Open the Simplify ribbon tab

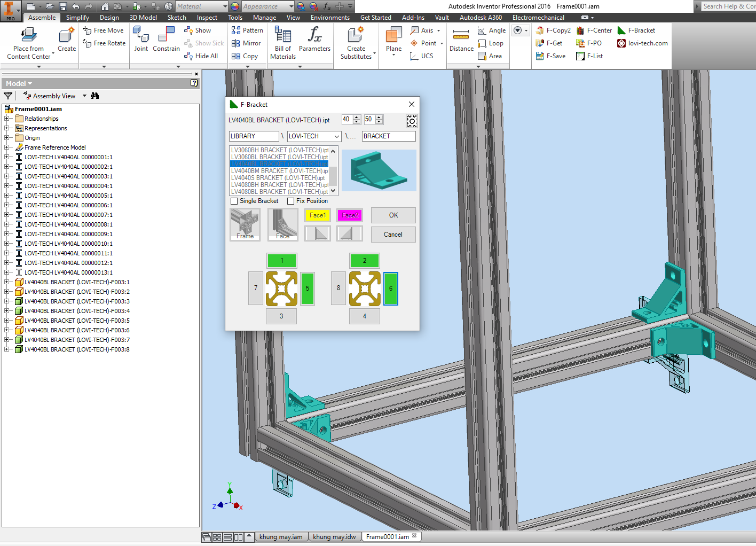pos(77,18)
